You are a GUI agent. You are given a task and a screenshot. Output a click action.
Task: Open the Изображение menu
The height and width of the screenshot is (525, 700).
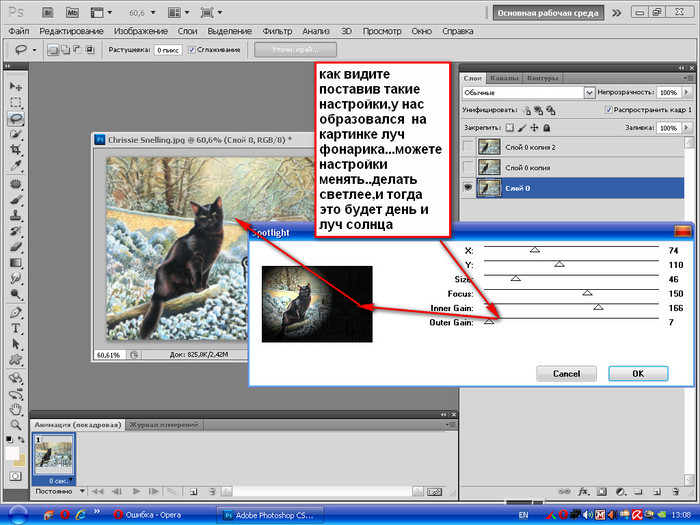point(141,31)
